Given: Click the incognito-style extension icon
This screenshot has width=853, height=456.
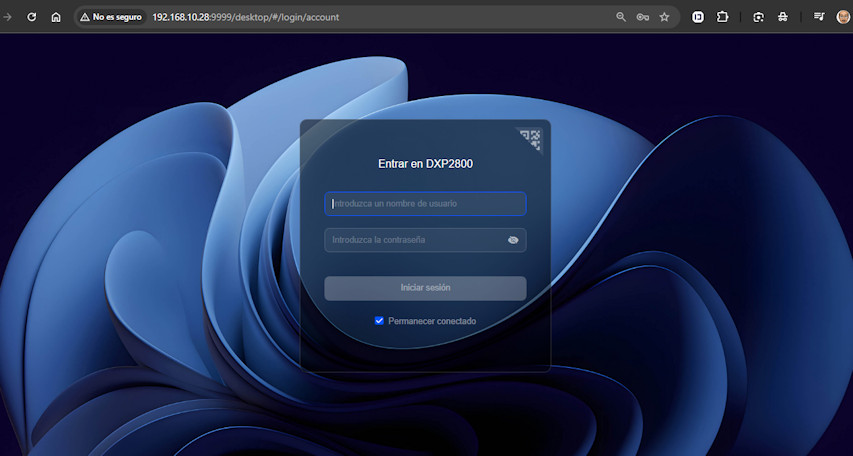Looking at the screenshot, I should pyautogui.click(x=783, y=17).
